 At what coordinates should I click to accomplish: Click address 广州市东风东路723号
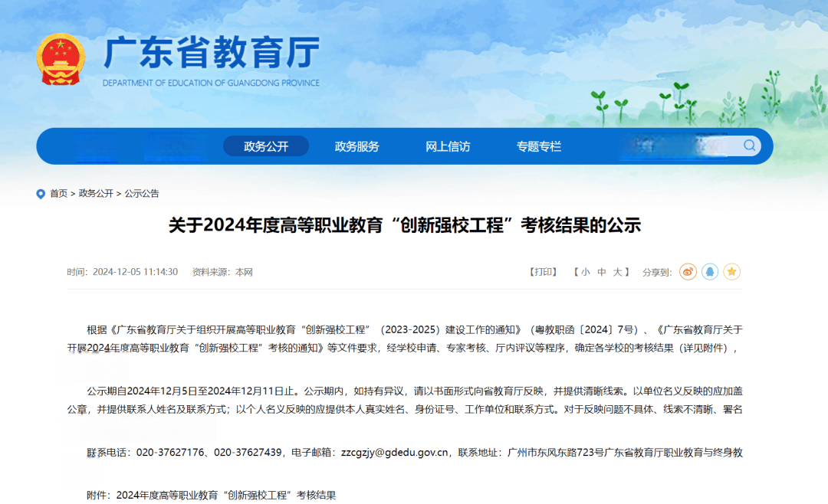(556, 452)
